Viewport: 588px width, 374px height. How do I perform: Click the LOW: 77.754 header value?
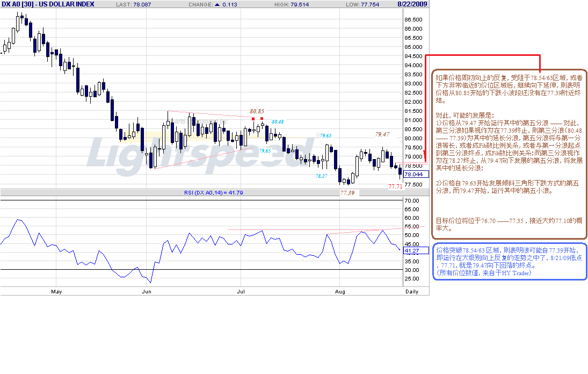point(362,4)
